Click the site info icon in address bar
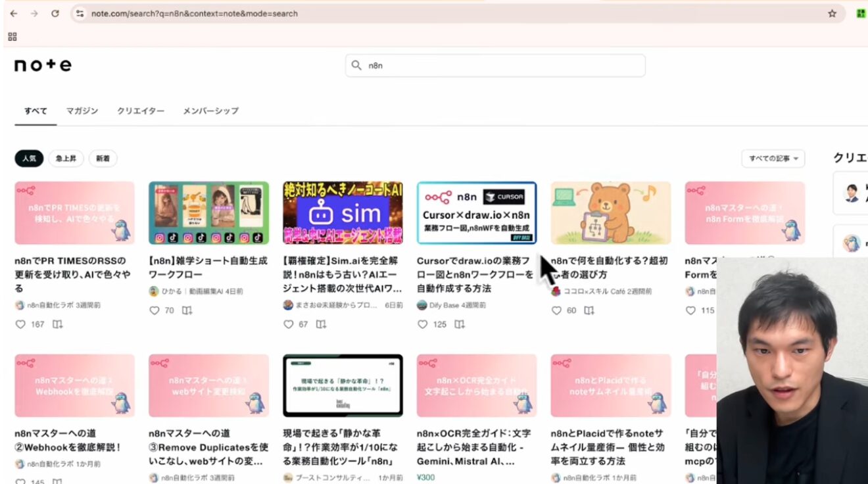 (80, 13)
